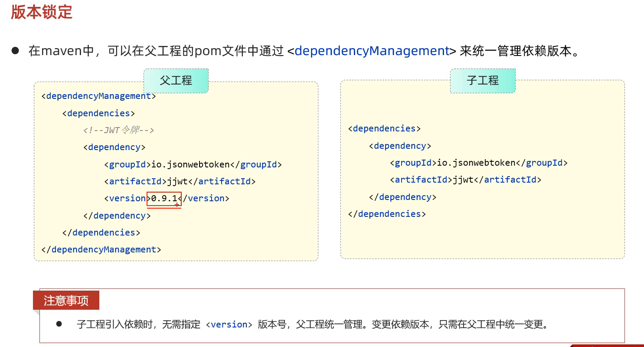Click the opening dependencyManagement tag in parent code
This screenshot has width=644, height=347.
[98, 96]
